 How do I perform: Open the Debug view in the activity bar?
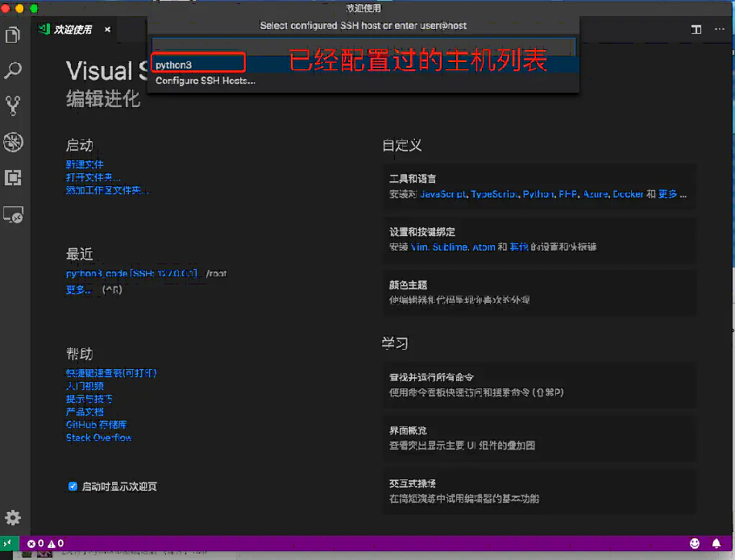point(13,142)
